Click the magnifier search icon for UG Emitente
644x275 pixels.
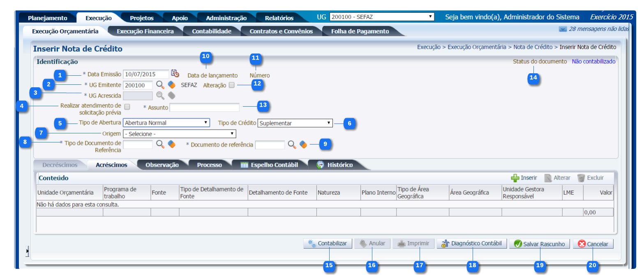[x=160, y=85]
